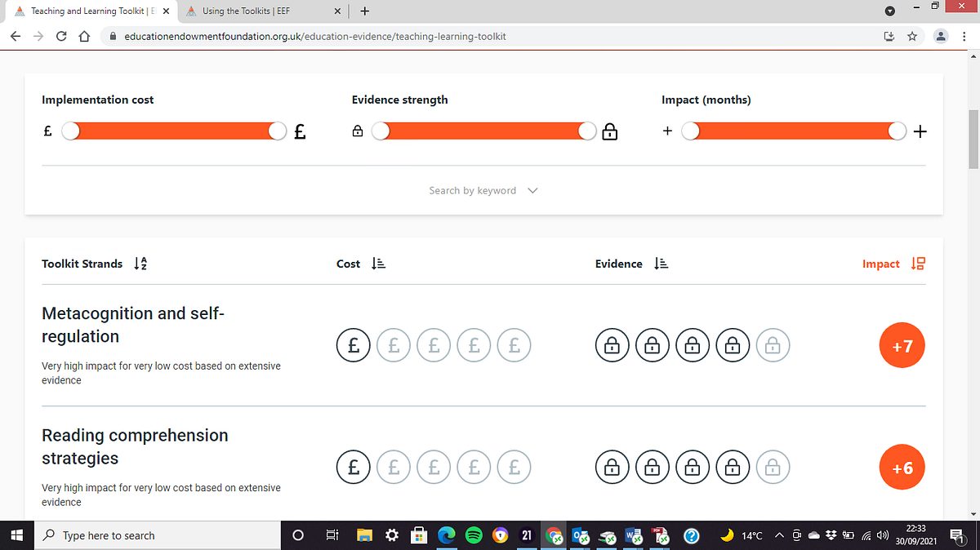
Task: Switch to Teaching and Learning Toolkit tab
Action: tap(91, 11)
